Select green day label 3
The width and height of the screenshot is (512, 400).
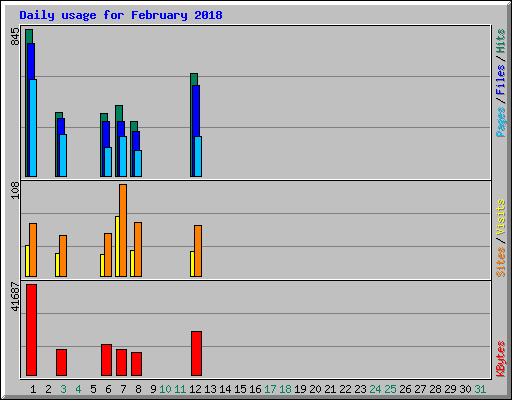point(63,389)
